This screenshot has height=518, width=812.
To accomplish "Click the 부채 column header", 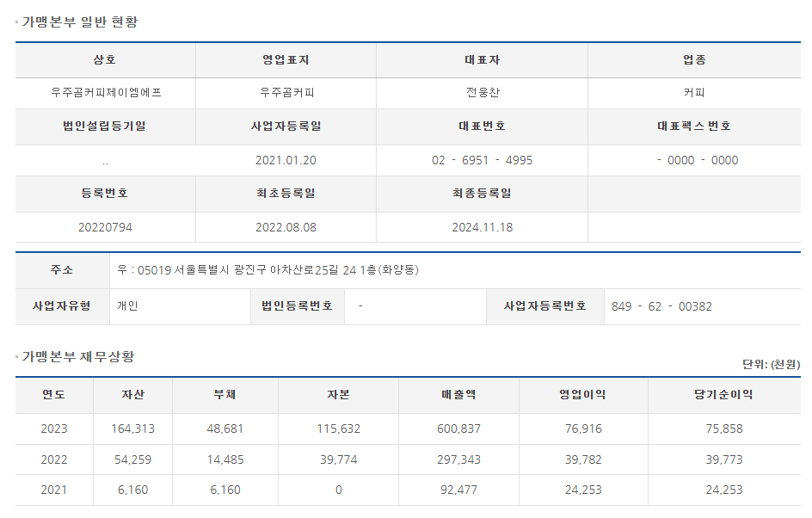I will 225,395.
